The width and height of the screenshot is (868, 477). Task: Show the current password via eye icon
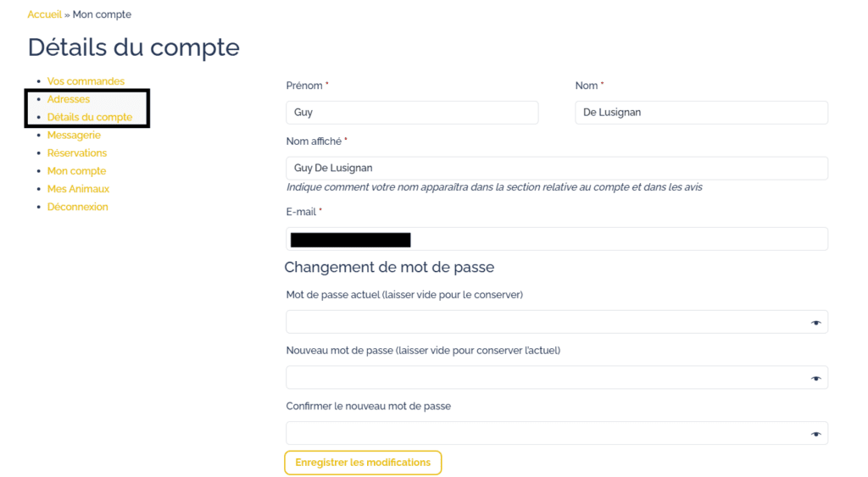[815, 323]
